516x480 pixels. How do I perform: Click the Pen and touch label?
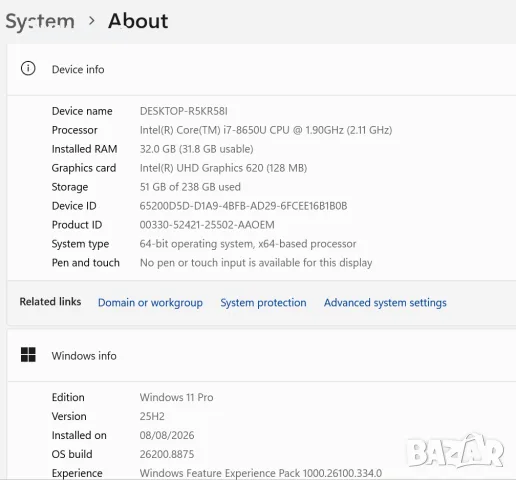pos(86,263)
